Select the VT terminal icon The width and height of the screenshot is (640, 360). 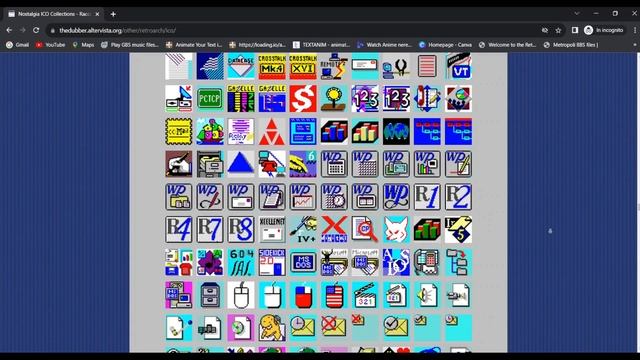click(x=458, y=66)
